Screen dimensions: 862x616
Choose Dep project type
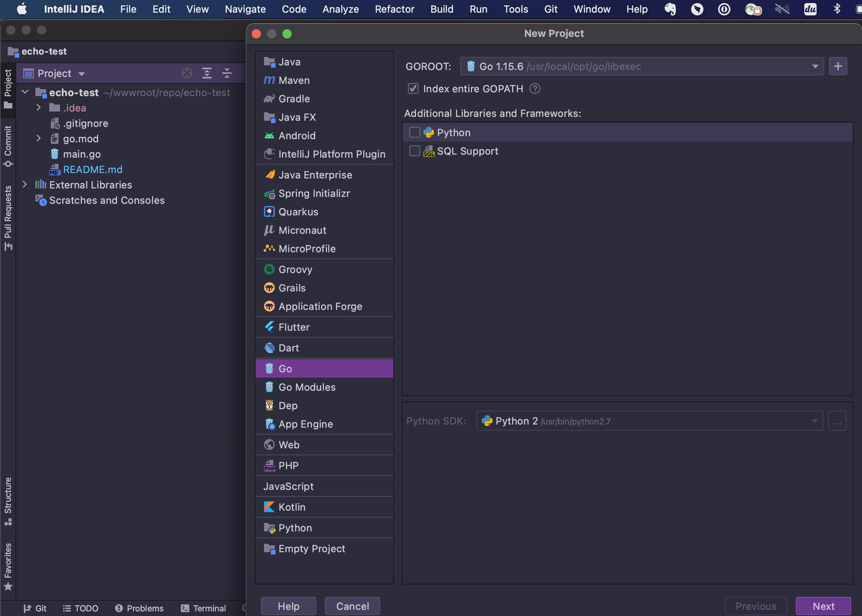coord(324,406)
